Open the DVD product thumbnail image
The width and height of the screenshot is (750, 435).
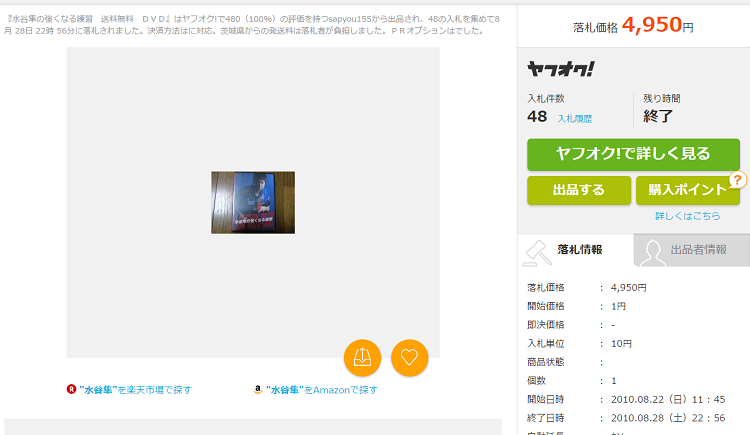click(252, 202)
